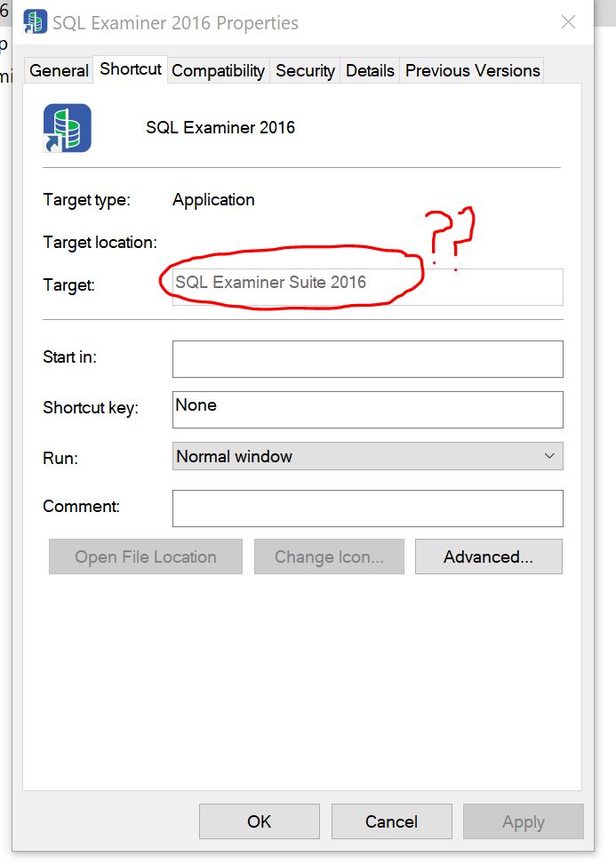Show the Previous Versions tab
The image size is (616, 865).
[472, 70]
